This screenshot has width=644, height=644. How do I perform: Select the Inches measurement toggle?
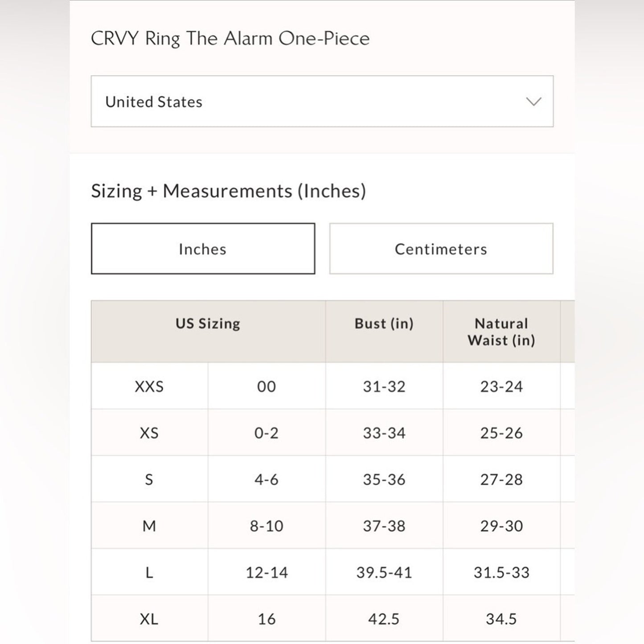pos(203,249)
